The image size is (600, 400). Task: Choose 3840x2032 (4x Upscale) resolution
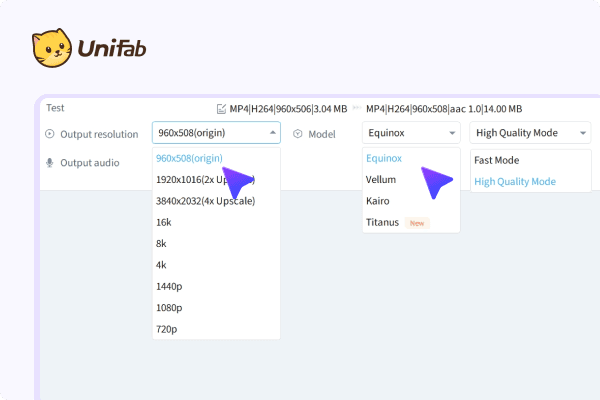click(205, 201)
